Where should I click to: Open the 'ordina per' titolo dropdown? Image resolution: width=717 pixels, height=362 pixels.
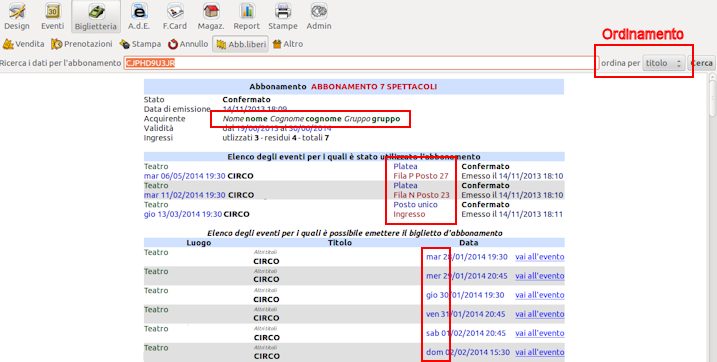click(663, 63)
